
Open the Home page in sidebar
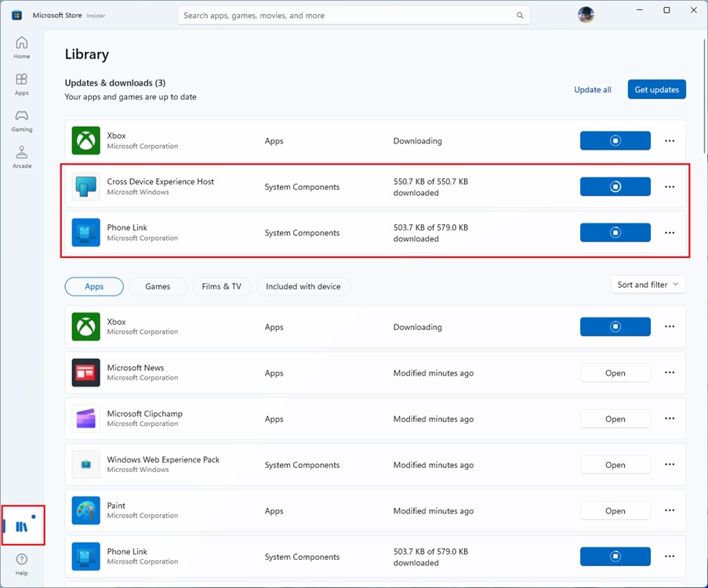coord(22,47)
